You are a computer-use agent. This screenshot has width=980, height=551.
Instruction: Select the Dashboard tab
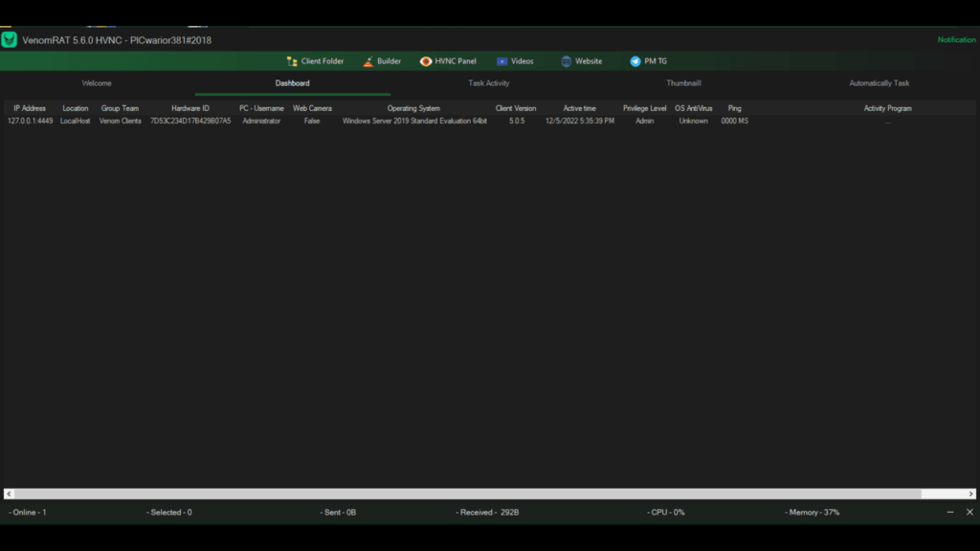(x=293, y=83)
